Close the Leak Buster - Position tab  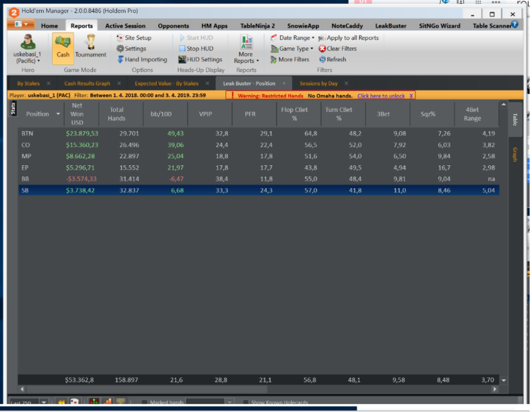(284, 83)
